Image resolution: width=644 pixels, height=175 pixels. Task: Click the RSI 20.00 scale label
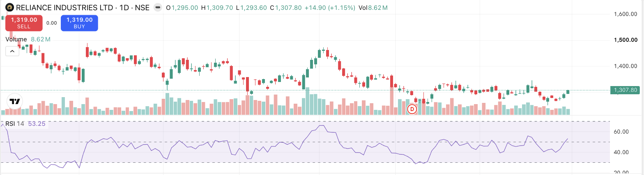(x=621, y=173)
